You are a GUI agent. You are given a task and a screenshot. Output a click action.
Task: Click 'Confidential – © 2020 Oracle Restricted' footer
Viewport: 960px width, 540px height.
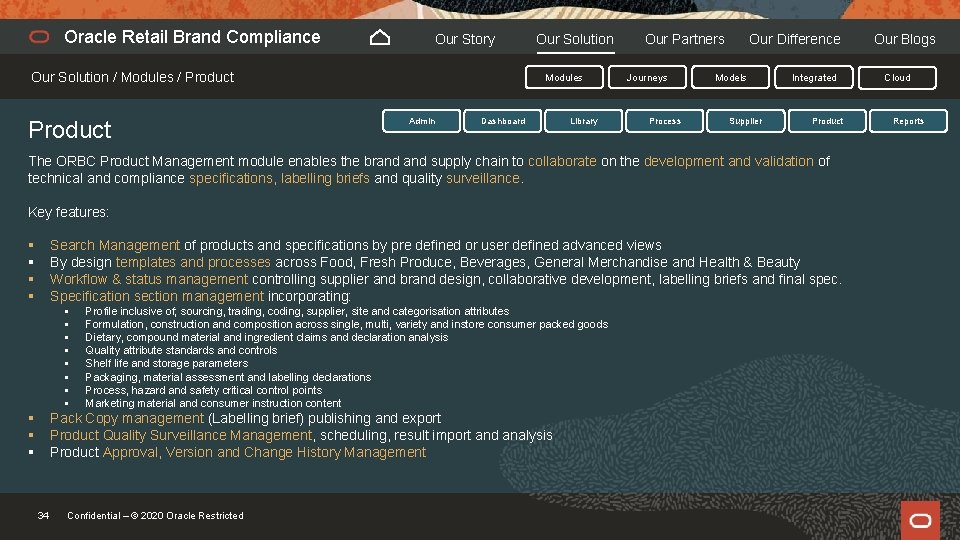tap(155, 516)
